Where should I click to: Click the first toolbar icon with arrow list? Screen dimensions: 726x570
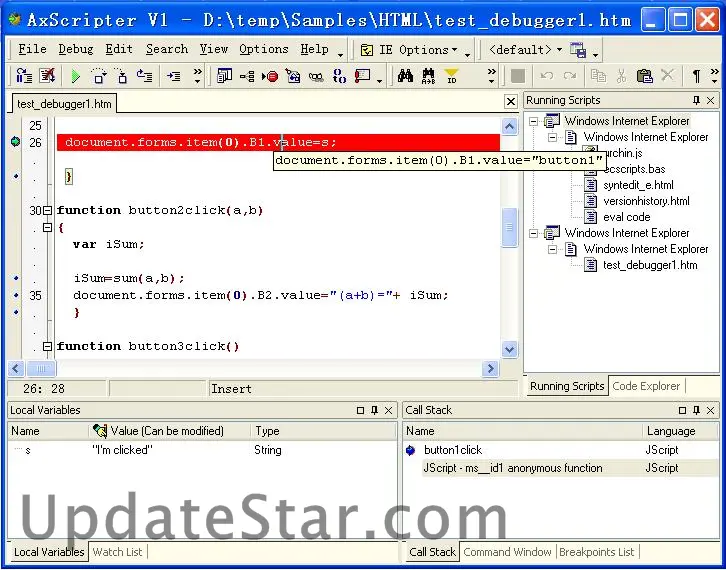(24, 76)
